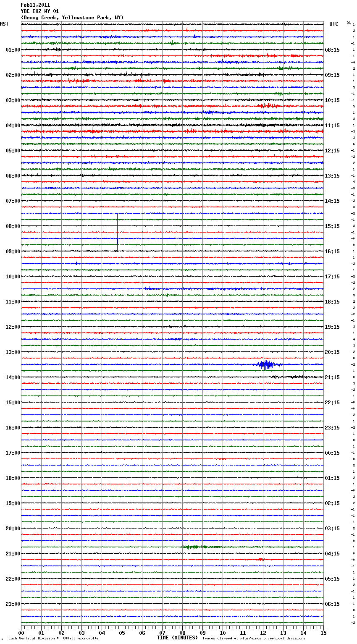Viewport: 357px width, 644px height.
Task: Select the 10:00 MST row label
Action: pos(13,277)
